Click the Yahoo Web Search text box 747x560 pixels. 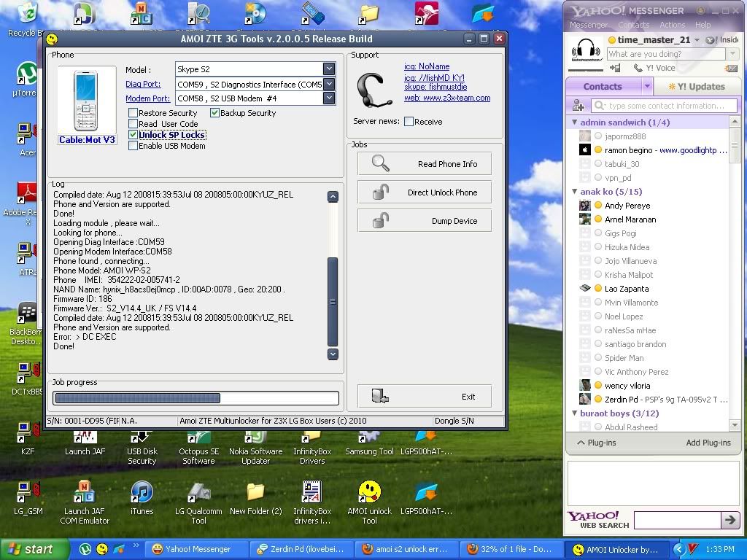coord(677,519)
